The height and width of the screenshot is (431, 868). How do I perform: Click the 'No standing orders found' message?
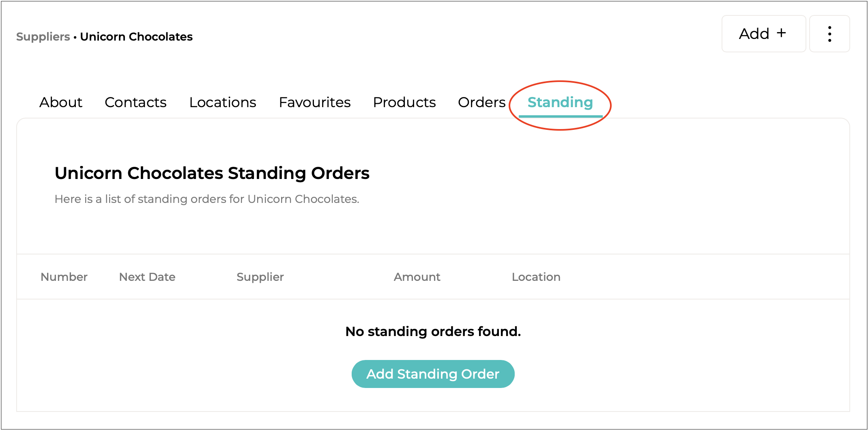[x=433, y=332]
